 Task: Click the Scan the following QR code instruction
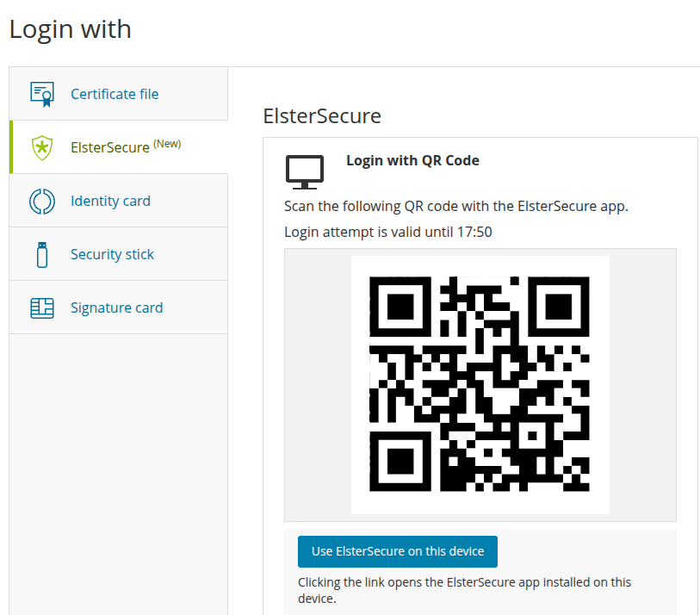[x=456, y=207]
